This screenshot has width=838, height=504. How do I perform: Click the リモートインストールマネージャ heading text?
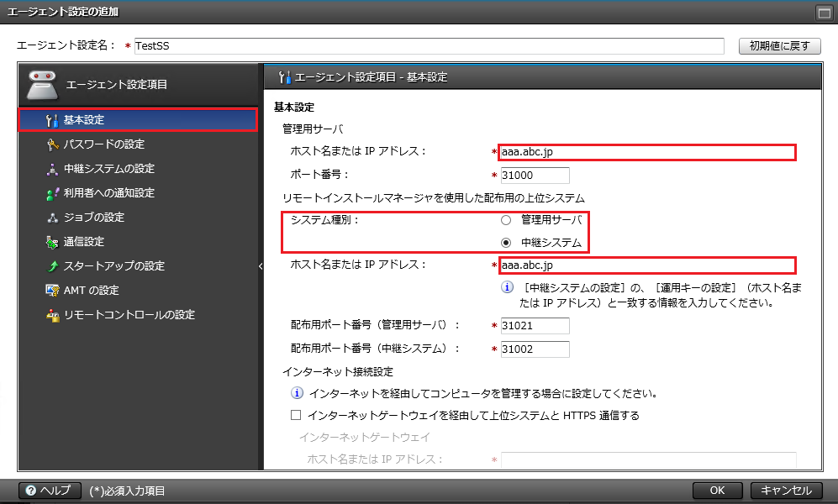click(x=434, y=198)
